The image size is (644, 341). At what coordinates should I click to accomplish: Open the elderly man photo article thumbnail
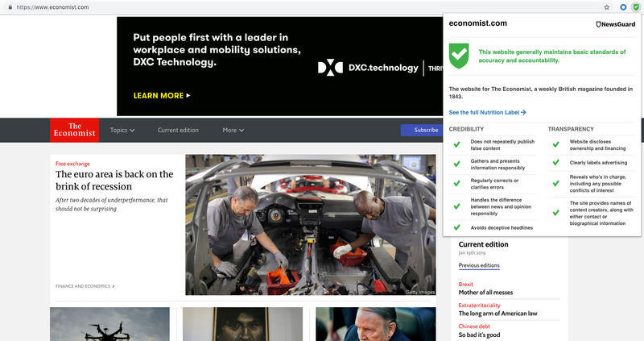(x=376, y=324)
